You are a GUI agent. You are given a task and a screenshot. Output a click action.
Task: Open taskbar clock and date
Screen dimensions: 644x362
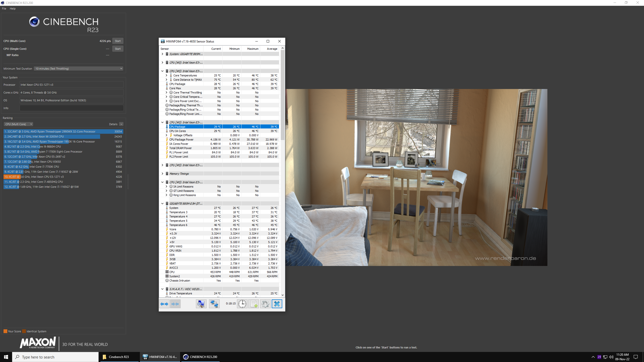[622, 357]
